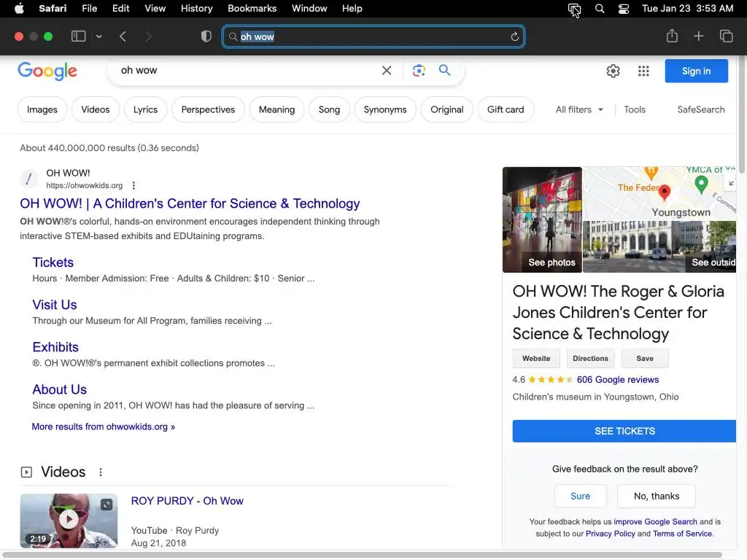Screen dimensions: 747x560
Task: Play the ROY PURDY Oh Wow video thumbnail
Action: (x=69, y=521)
